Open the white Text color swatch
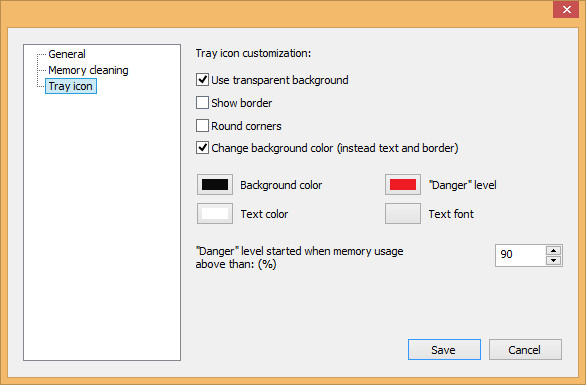The height and width of the screenshot is (385, 586). point(215,213)
